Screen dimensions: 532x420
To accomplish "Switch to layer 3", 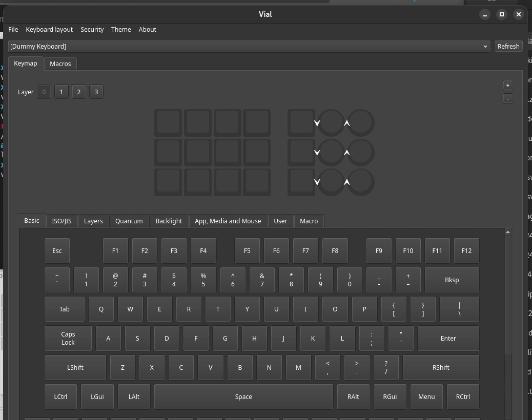I will tap(96, 92).
